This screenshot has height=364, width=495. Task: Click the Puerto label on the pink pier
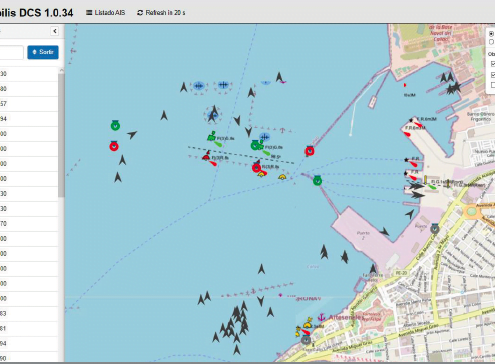(x=363, y=235)
